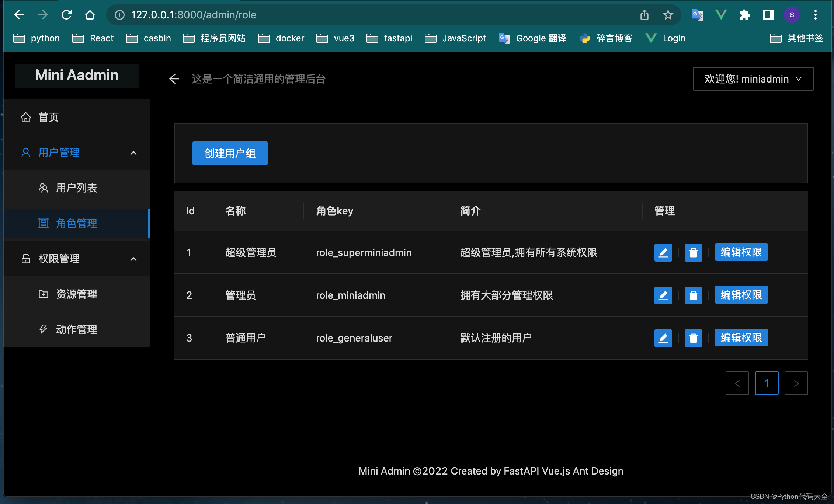Click the back arrow beside page title
Image resolution: width=834 pixels, height=504 pixels.
(x=174, y=79)
